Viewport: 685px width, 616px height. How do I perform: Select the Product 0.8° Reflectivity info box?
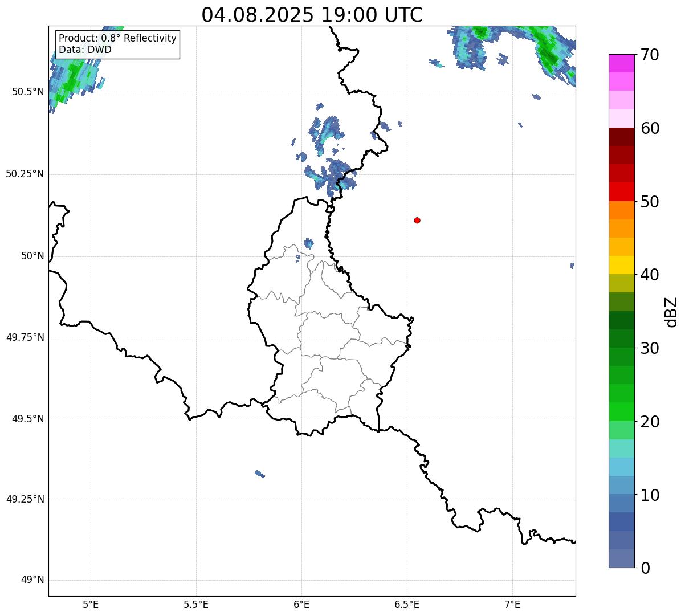click(x=117, y=44)
